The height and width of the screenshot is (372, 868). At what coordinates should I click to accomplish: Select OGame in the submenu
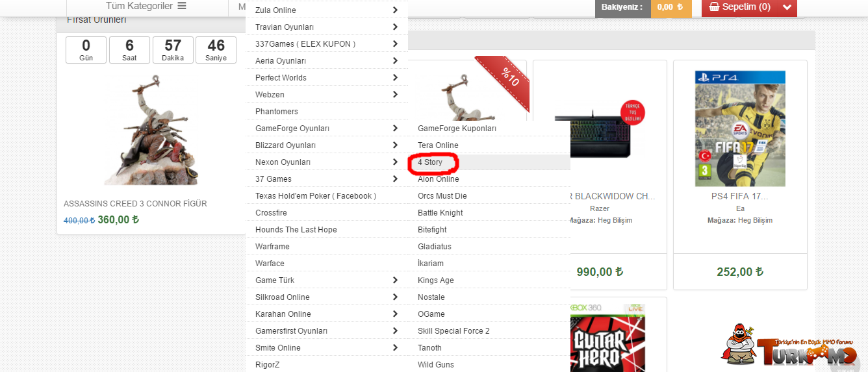click(489, 314)
